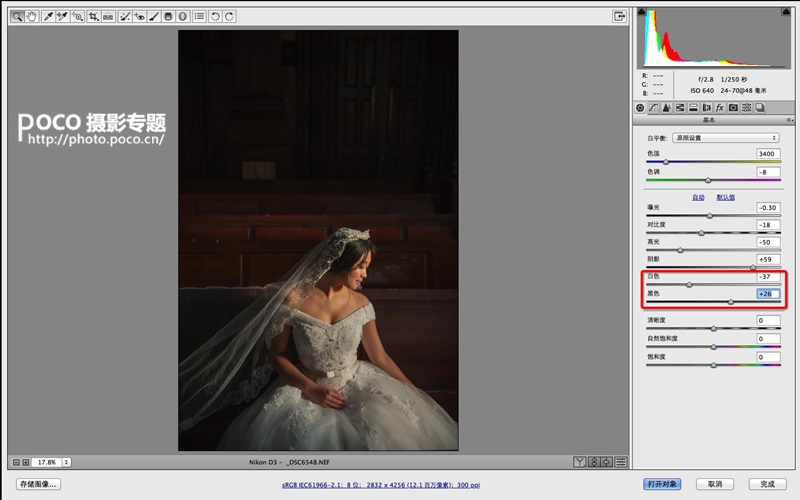Adjust the clarity (清晰度) slider handle
The width and height of the screenshot is (800, 500).
point(714,329)
